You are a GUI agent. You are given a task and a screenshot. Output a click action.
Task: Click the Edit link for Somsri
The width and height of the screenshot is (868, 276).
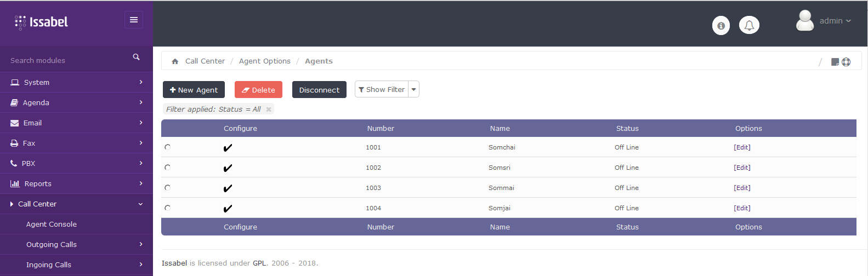tap(742, 168)
